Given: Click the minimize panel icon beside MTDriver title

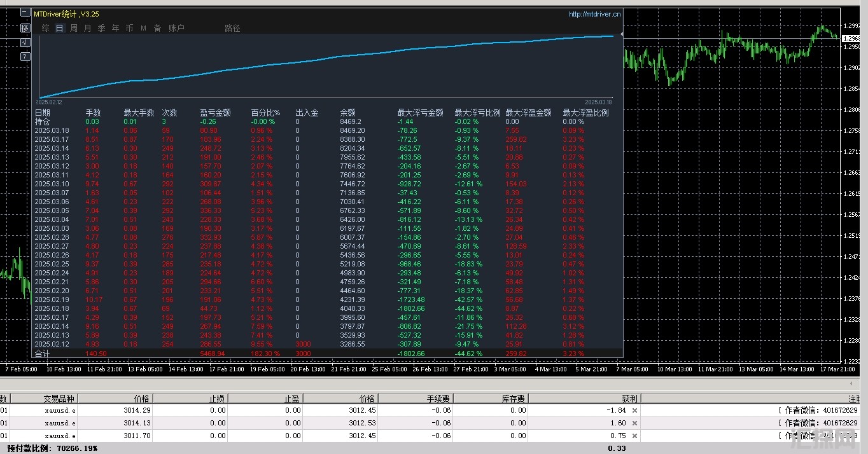Looking at the screenshot, I should click(25, 13).
